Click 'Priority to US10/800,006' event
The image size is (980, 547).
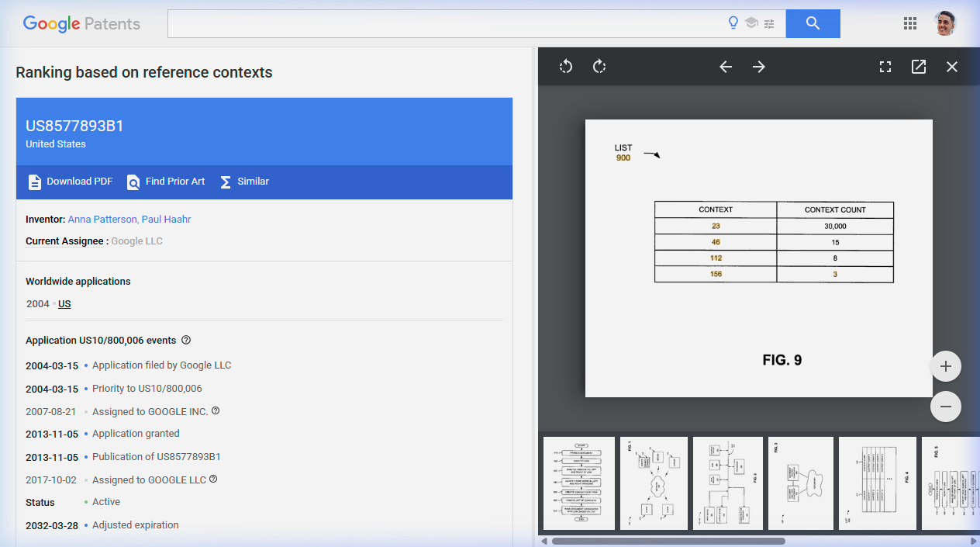click(147, 389)
